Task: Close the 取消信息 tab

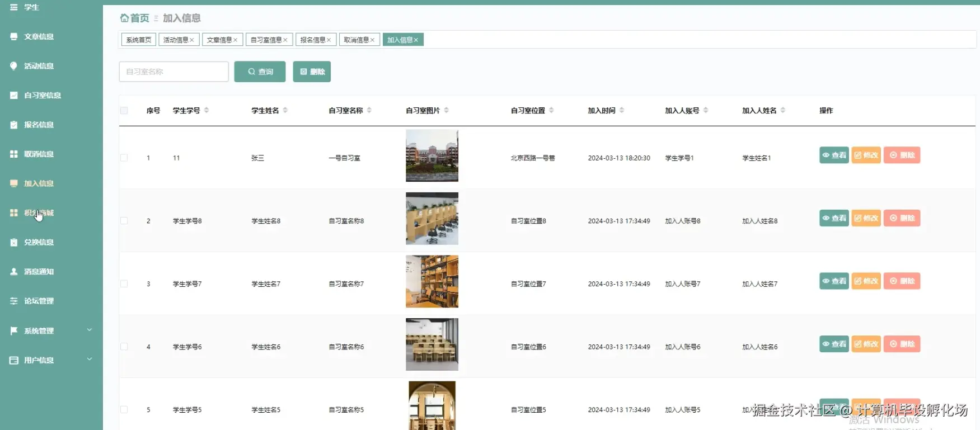Action: point(373,40)
